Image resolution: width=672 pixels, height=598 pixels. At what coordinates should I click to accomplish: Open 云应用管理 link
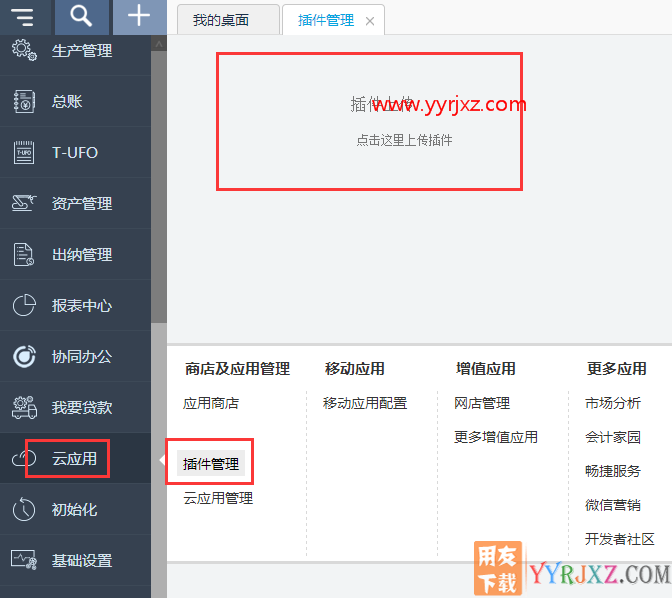tap(218, 498)
